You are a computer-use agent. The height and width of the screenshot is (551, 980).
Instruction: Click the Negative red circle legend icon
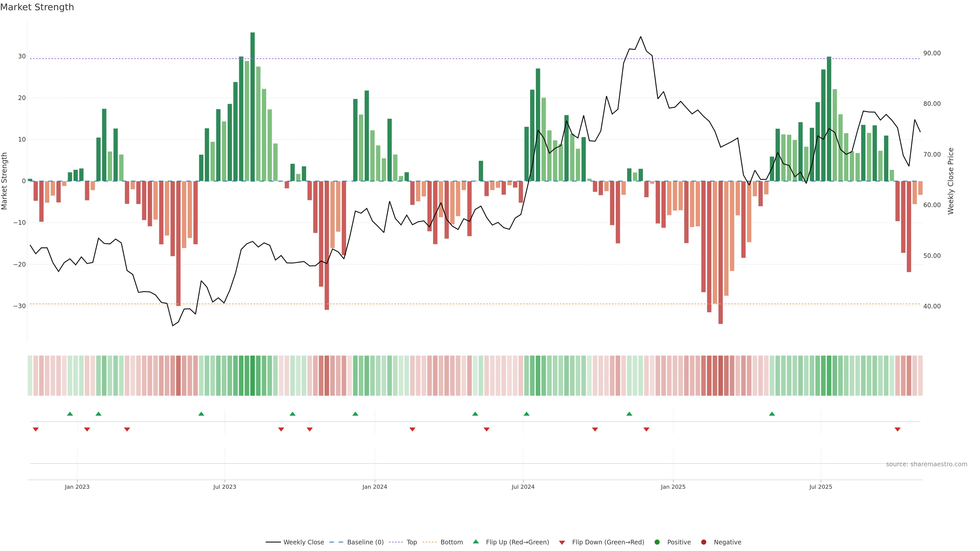point(703,542)
